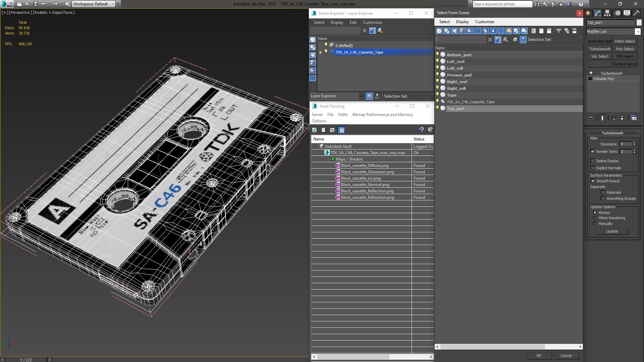This screenshot has width=644, height=362.
Task: Toggle Display Space Warps filter in Select From Scene
Action: pyautogui.click(x=478, y=31)
